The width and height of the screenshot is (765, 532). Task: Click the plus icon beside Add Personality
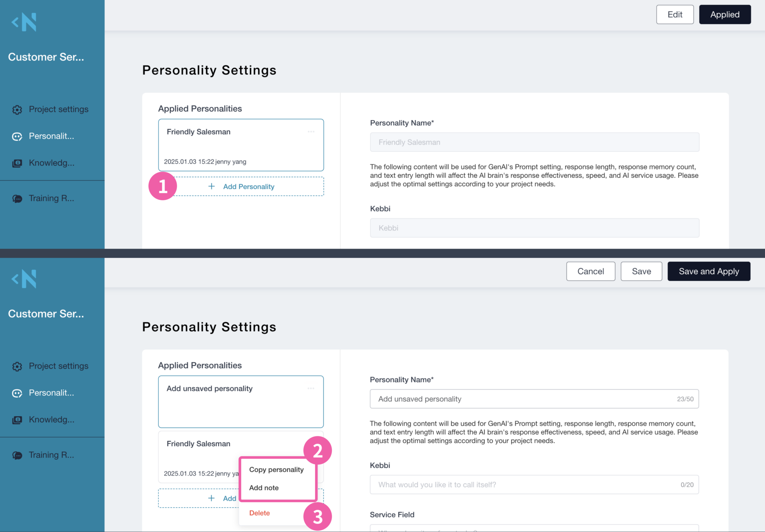tap(211, 186)
